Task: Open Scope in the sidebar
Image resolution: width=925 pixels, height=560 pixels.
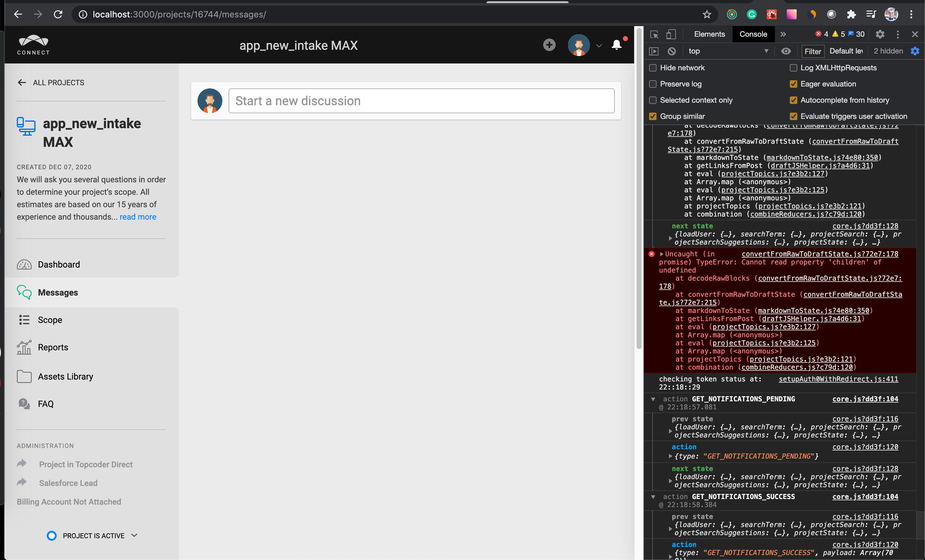Action: 50,320
